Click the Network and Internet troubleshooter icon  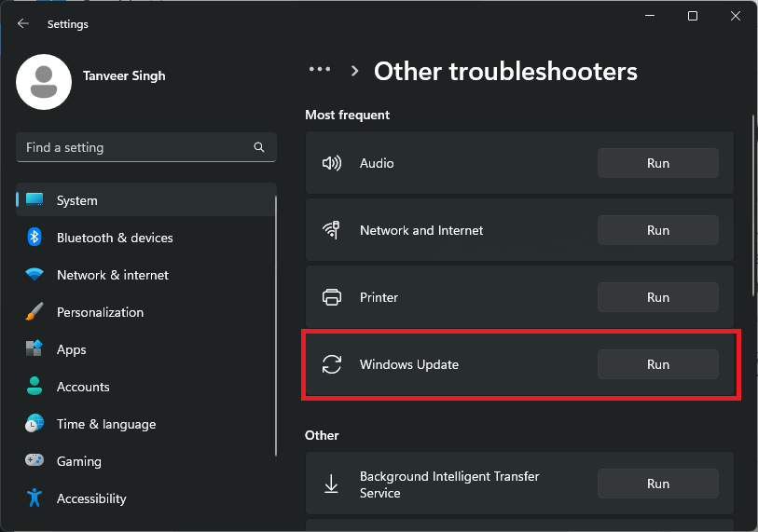[x=332, y=230]
